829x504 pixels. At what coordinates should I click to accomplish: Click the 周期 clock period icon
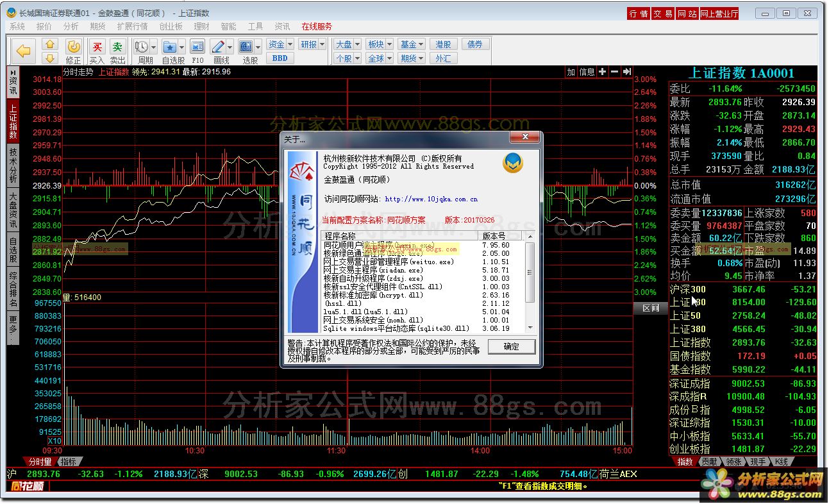point(141,47)
